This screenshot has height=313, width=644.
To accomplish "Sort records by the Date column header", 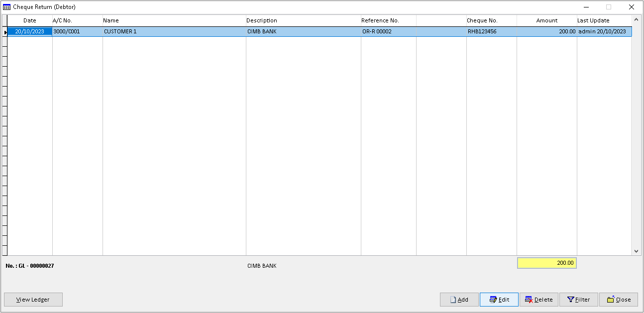I will (29, 20).
